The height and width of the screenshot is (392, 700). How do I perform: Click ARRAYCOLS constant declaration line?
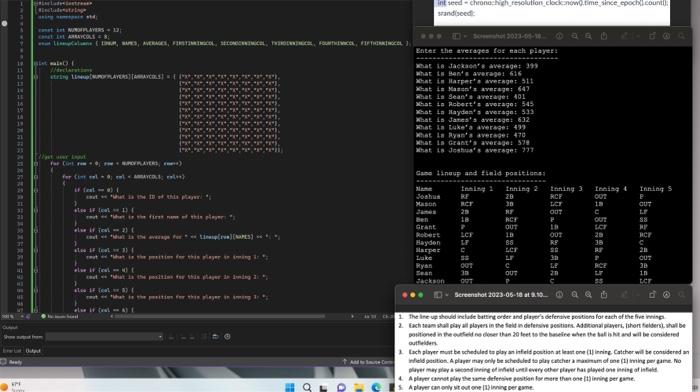point(74,37)
